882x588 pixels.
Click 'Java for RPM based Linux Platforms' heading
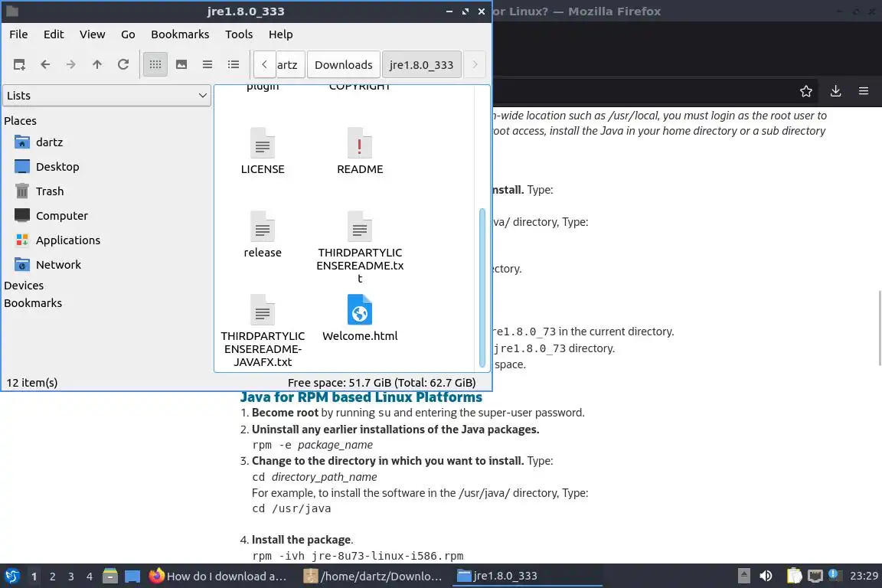[361, 397]
